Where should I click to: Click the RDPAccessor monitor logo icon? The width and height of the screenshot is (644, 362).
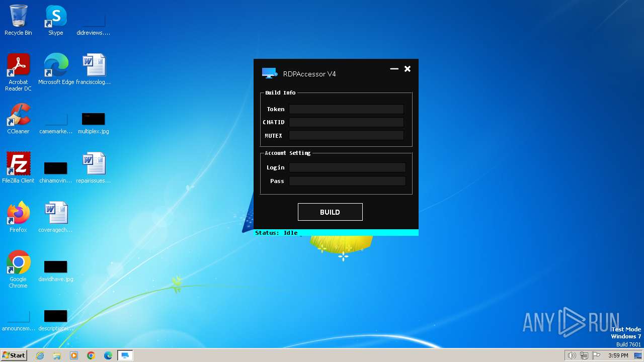270,73
